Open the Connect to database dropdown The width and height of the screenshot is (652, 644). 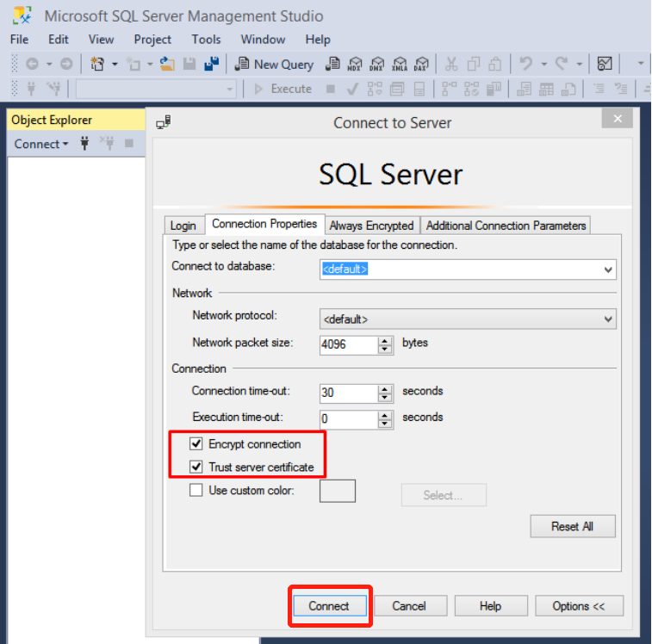pyautogui.click(x=609, y=269)
